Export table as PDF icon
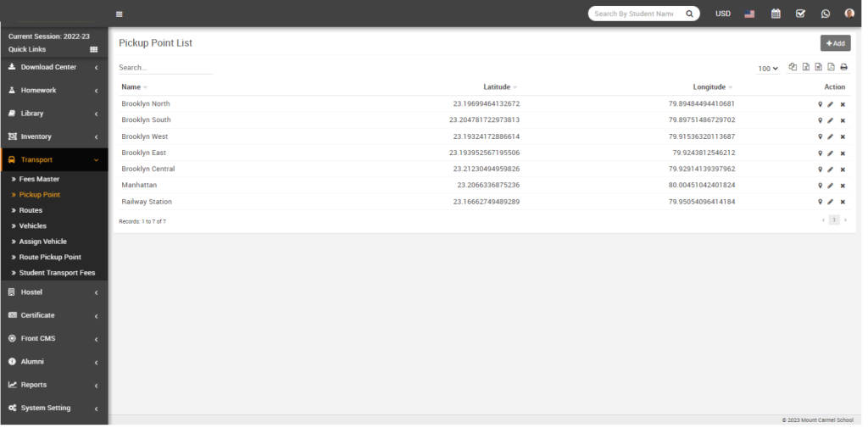The image size is (868, 428). coord(831,67)
